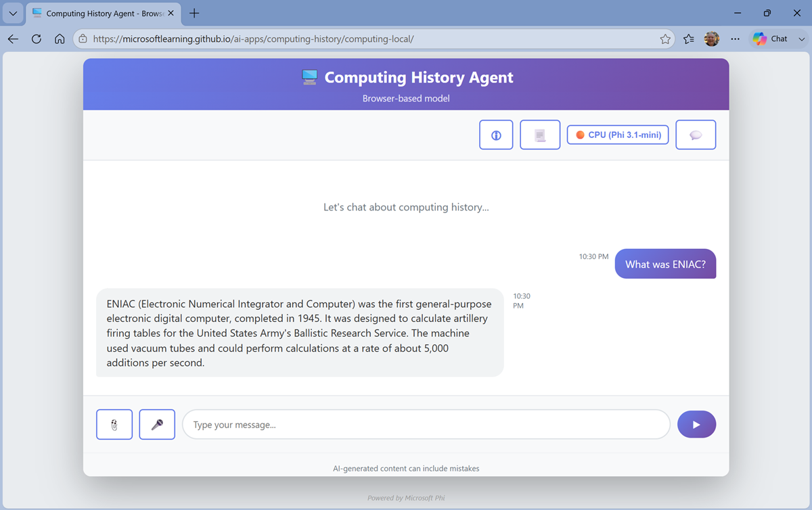Open the document icon button
The image size is (812, 510).
[540, 135]
